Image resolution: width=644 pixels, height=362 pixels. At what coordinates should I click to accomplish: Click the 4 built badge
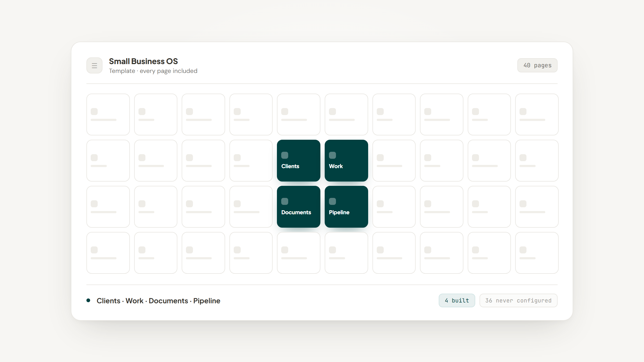click(457, 301)
